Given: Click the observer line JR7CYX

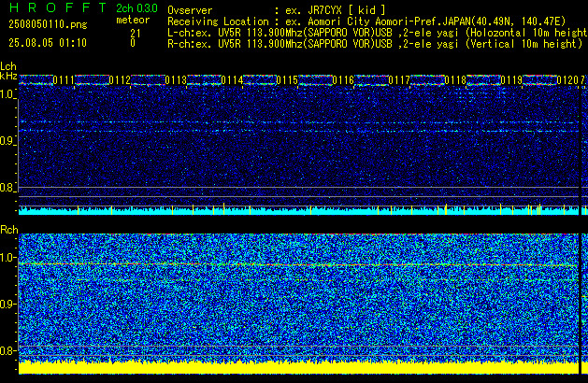Looking at the screenshot, I should tap(277, 10).
